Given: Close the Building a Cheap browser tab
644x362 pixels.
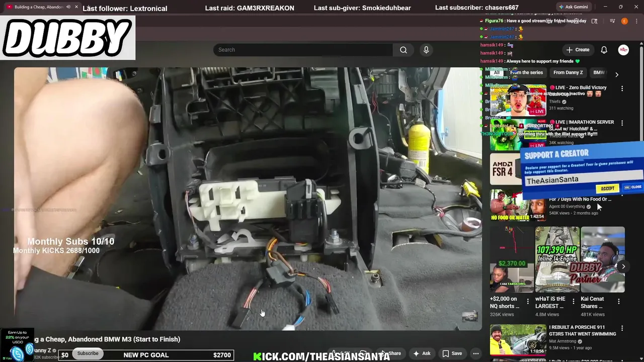Looking at the screenshot, I should (x=75, y=7).
